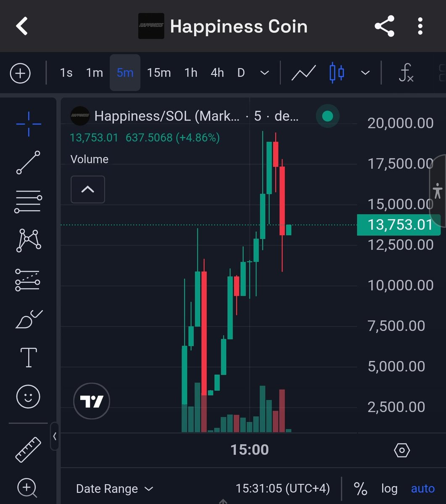Select the ruler measure tool
The height and width of the screenshot is (504, 446).
pos(28,449)
